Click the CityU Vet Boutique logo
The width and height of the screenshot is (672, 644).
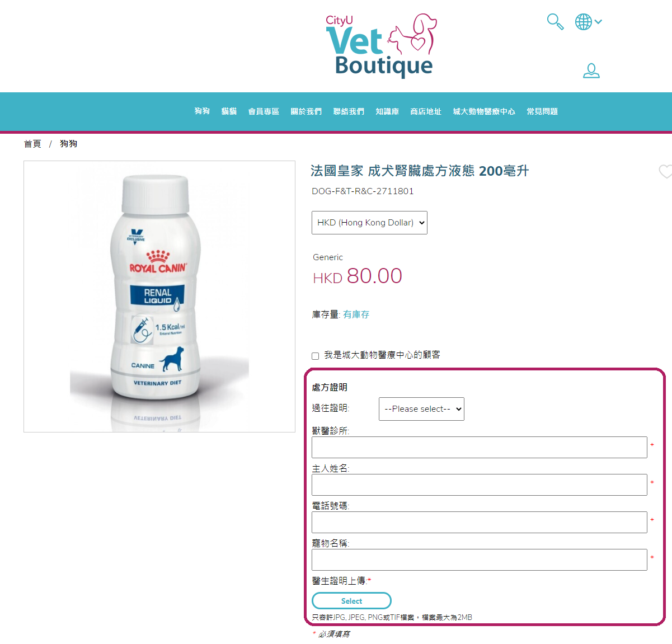pos(381,45)
